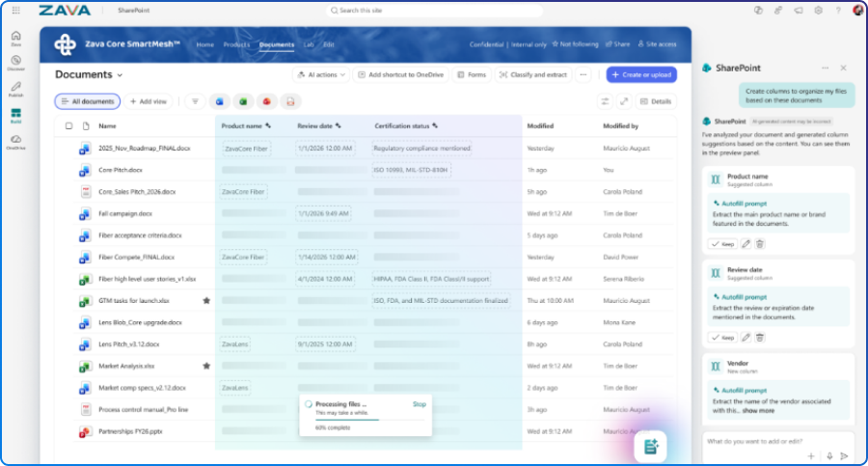Edit the Product name column suggestion
Screen dimensions: 868x466
[x=746, y=244]
